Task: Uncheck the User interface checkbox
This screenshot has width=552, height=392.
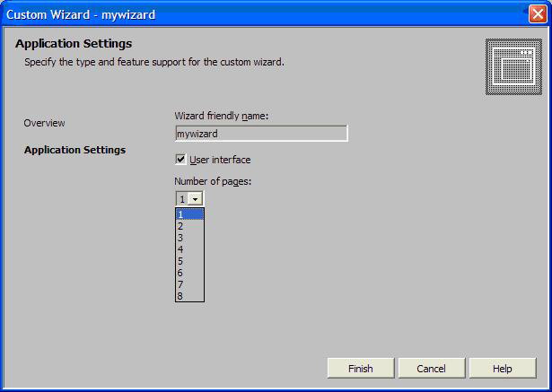Action: click(x=180, y=160)
